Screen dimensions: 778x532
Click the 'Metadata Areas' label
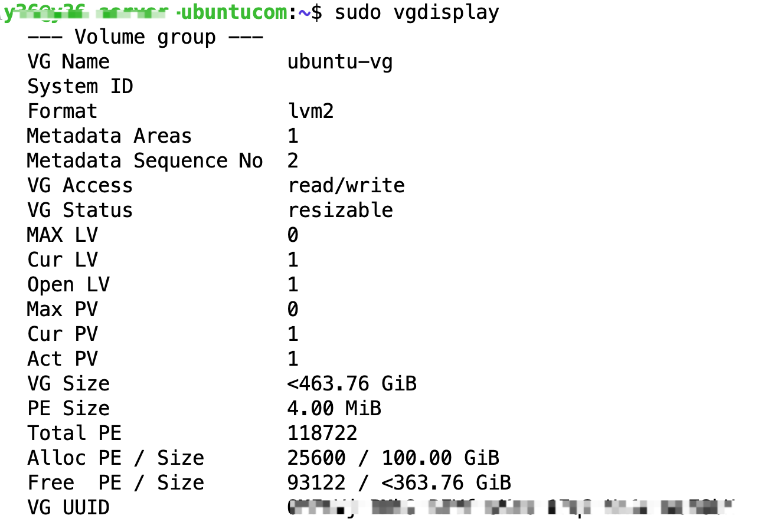coord(110,136)
